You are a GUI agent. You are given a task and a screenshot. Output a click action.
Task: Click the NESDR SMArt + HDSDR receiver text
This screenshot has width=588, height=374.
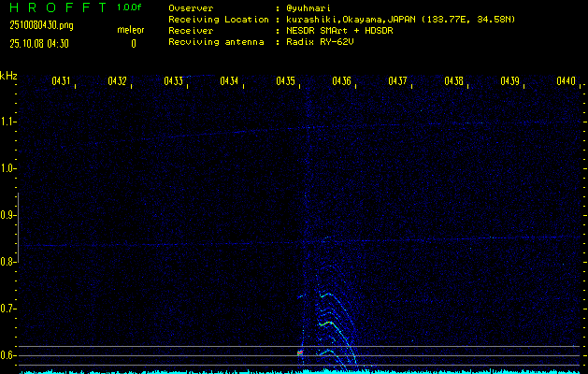(337, 30)
